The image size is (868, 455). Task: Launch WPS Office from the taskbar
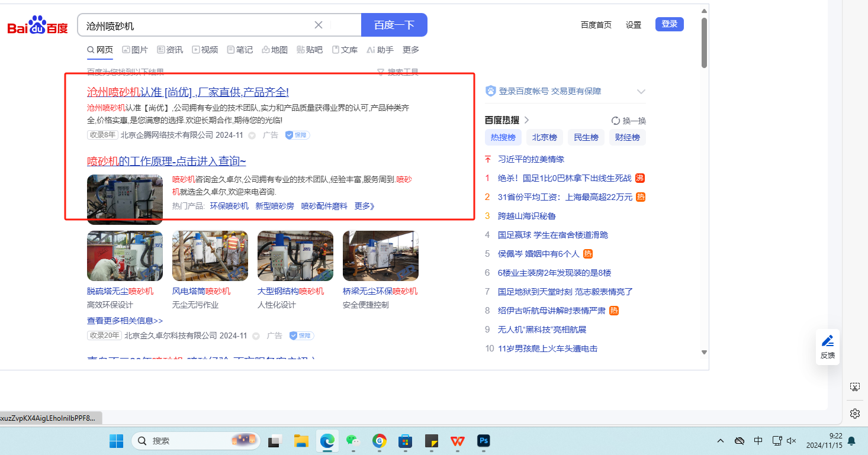click(457, 441)
